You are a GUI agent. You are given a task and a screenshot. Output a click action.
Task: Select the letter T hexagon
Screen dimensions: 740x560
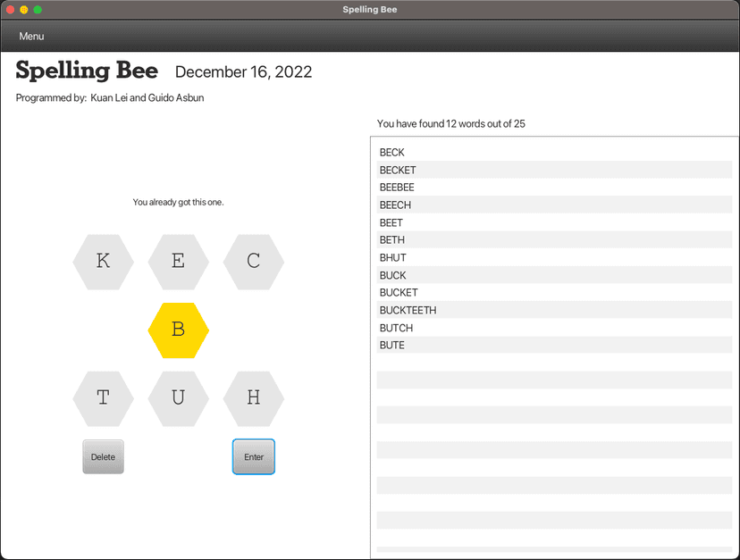tap(103, 398)
